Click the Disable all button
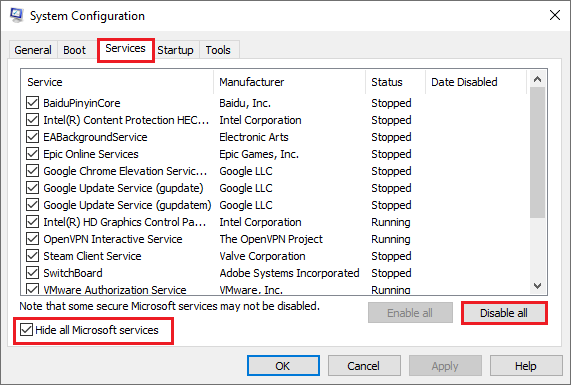571x385 pixels. [504, 313]
